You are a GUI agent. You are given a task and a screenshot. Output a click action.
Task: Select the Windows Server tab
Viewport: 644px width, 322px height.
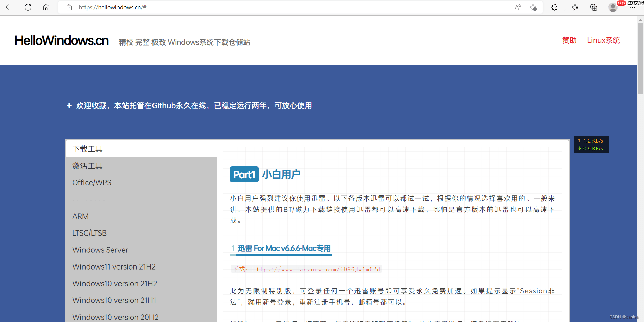141,250
